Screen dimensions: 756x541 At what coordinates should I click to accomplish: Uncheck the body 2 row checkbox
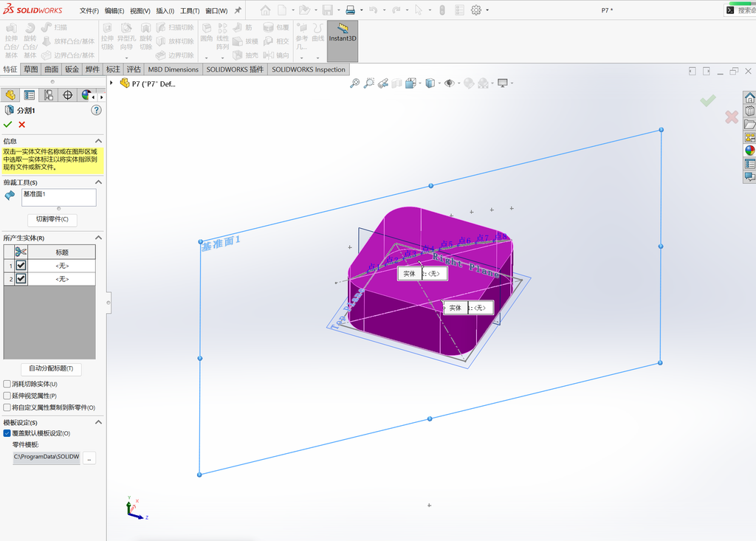(x=21, y=279)
